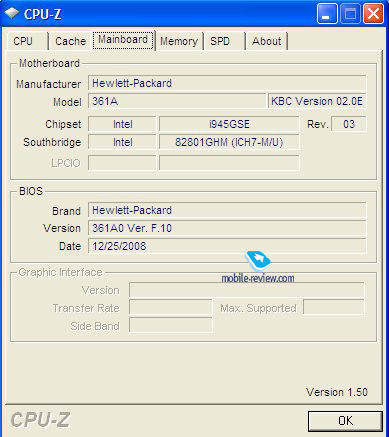Screen dimensions: 389x437
Task: Open the About tab
Action: point(267,41)
